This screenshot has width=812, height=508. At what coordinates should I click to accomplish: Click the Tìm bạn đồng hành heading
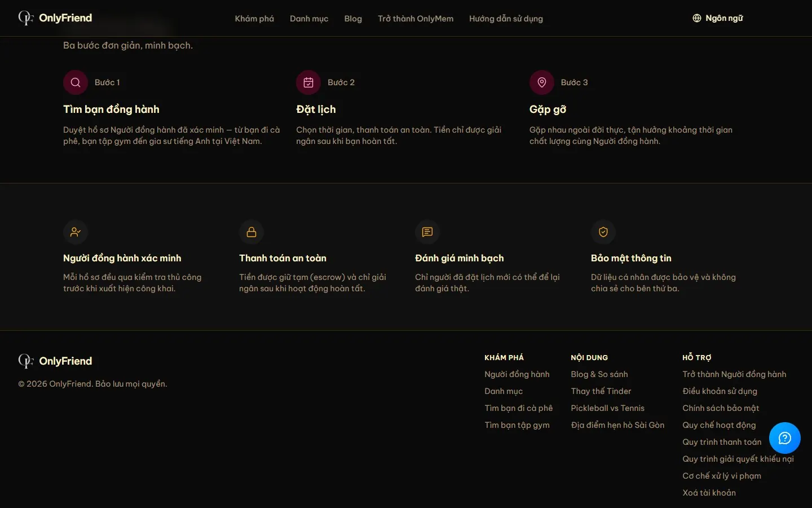(x=111, y=110)
